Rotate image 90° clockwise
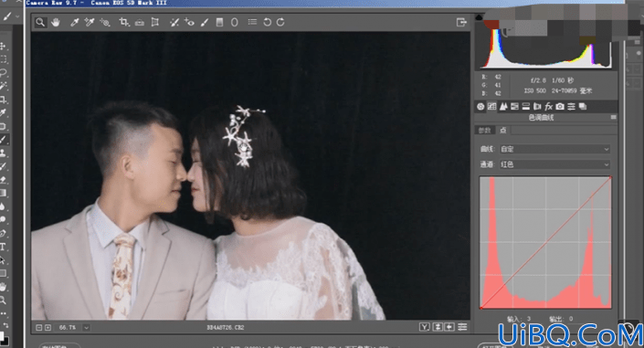 (280, 22)
